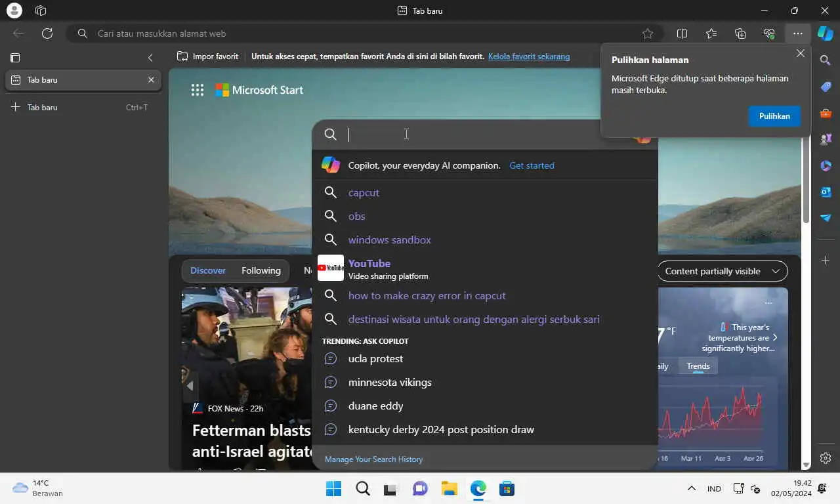Choose the windows sandbox suggestion
Viewport: 840px width, 504px height.
click(x=484, y=240)
